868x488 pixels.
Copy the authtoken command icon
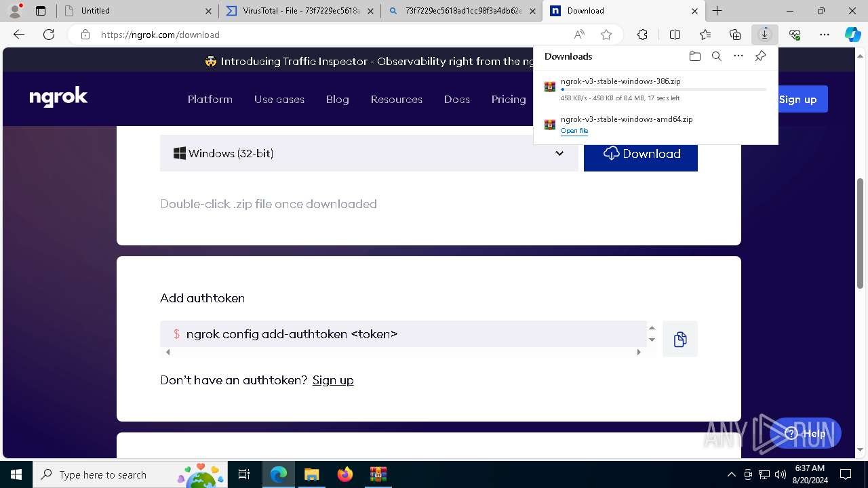[680, 339]
